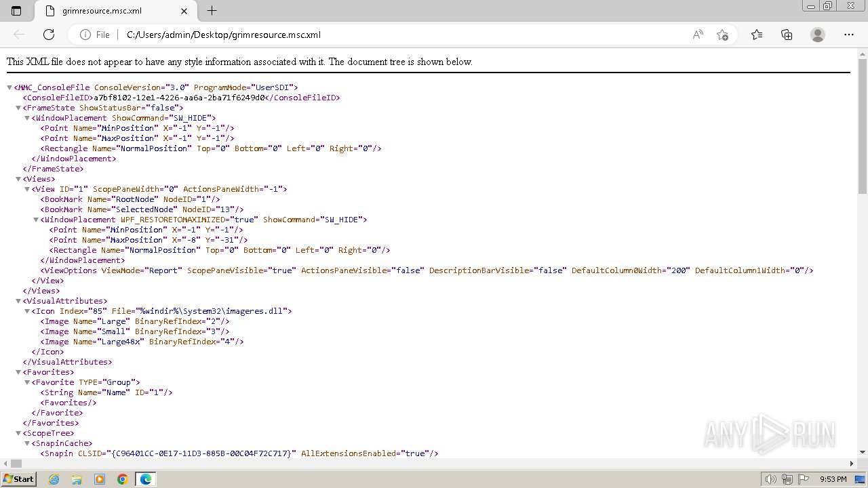Collapse the ScopeTree node
This screenshot has width=868, height=488.
click(x=18, y=433)
